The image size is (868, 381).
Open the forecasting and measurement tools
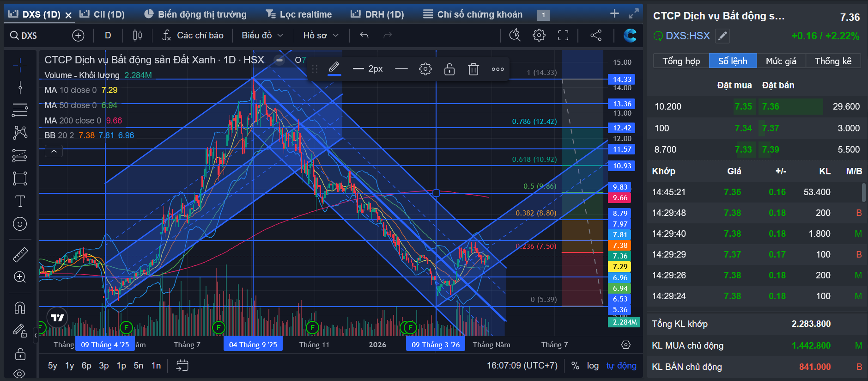coord(20,156)
